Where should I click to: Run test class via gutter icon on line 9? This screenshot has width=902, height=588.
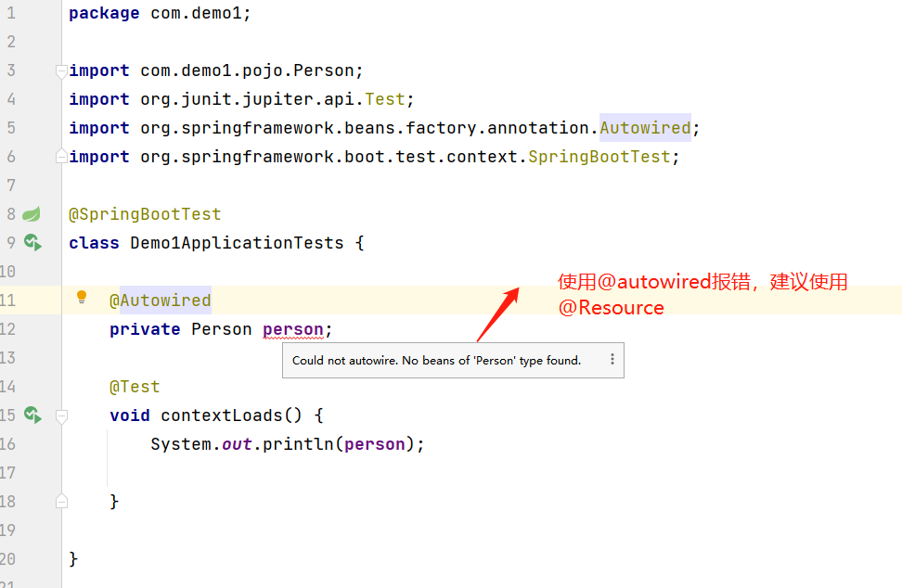click(x=32, y=243)
